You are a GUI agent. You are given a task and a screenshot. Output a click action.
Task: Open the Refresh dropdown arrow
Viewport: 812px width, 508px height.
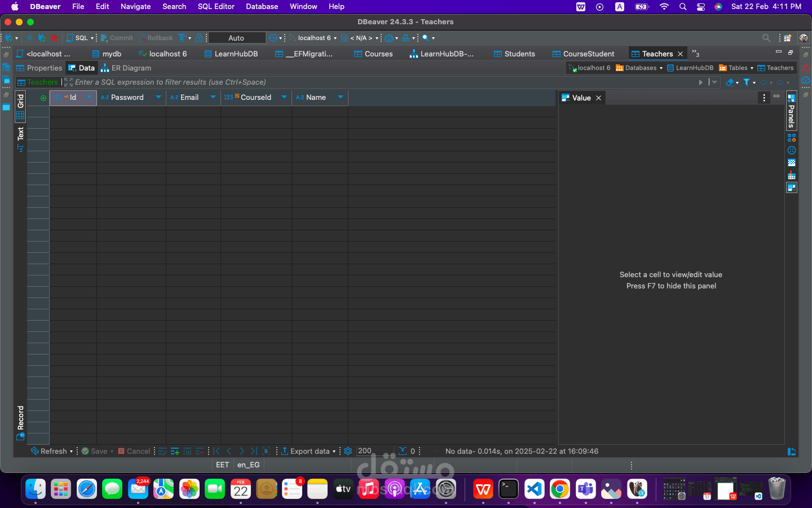(x=71, y=452)
